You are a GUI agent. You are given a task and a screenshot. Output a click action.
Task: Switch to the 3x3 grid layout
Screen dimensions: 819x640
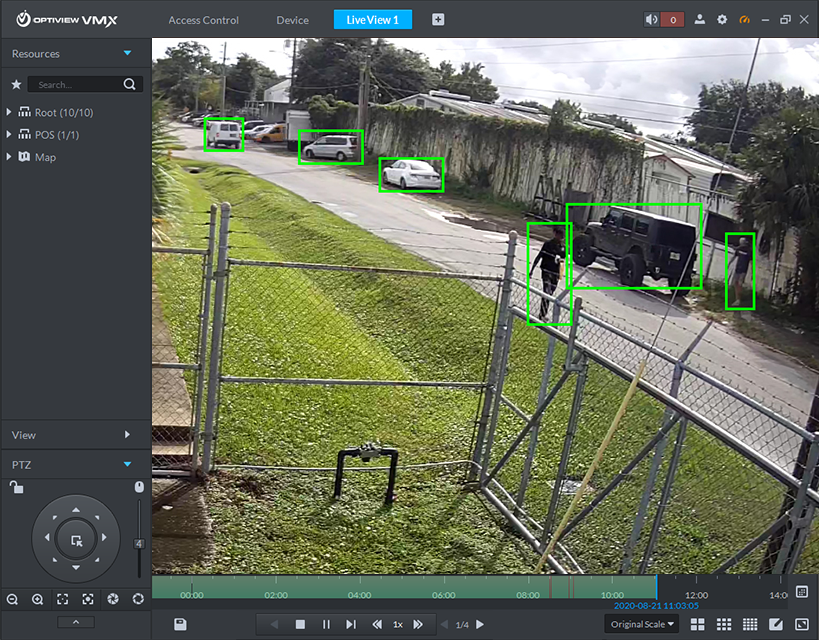pos(724,624)
